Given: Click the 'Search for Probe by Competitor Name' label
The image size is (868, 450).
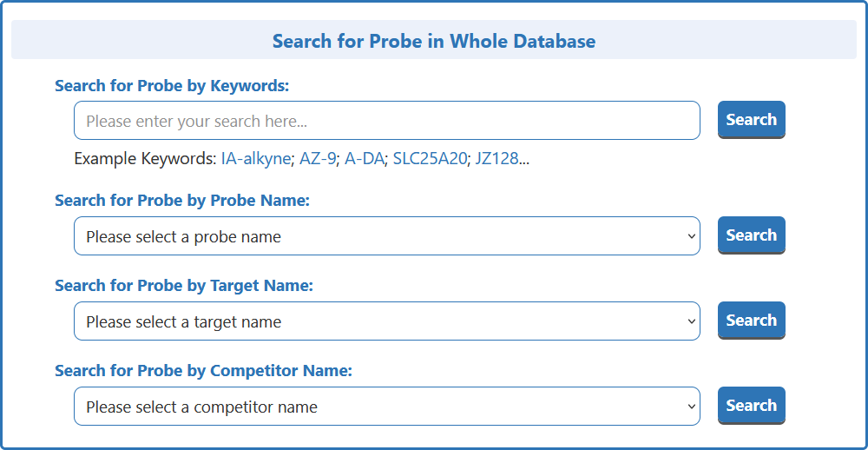Looking at the screenshot, I should [x=203, y=371].
